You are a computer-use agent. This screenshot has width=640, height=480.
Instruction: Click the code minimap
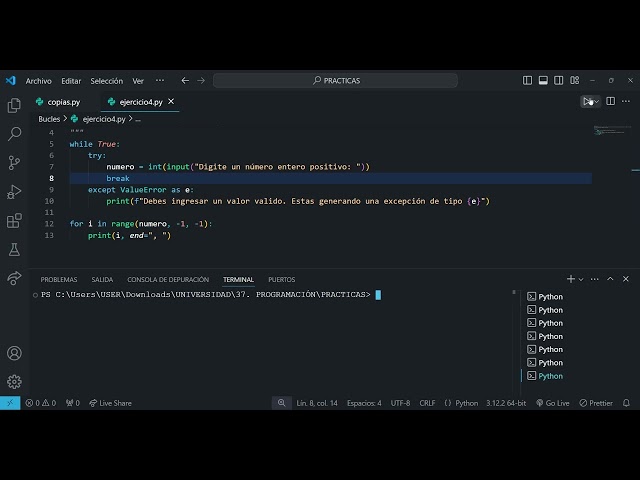pos(611,130)
